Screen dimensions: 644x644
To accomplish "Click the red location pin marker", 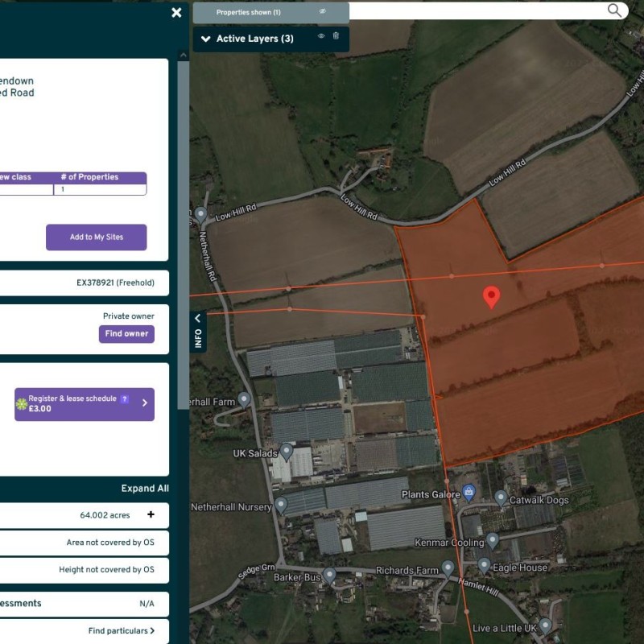I will (491, 296).
